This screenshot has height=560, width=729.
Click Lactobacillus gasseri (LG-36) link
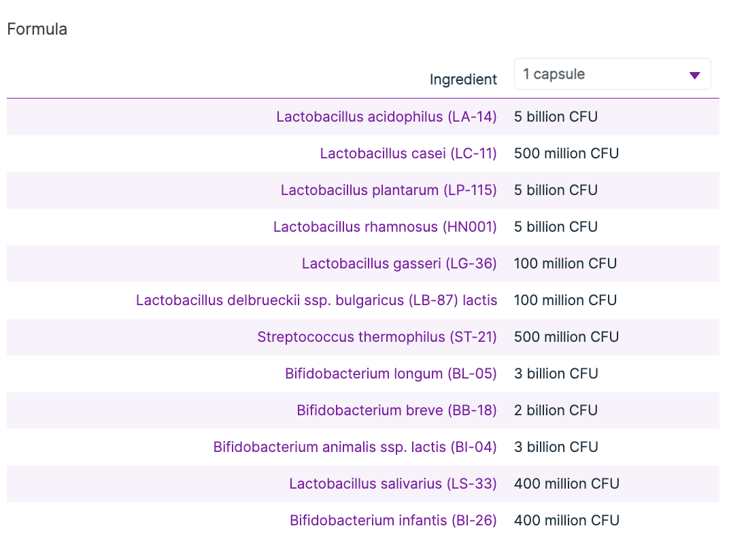pos(399,264)
